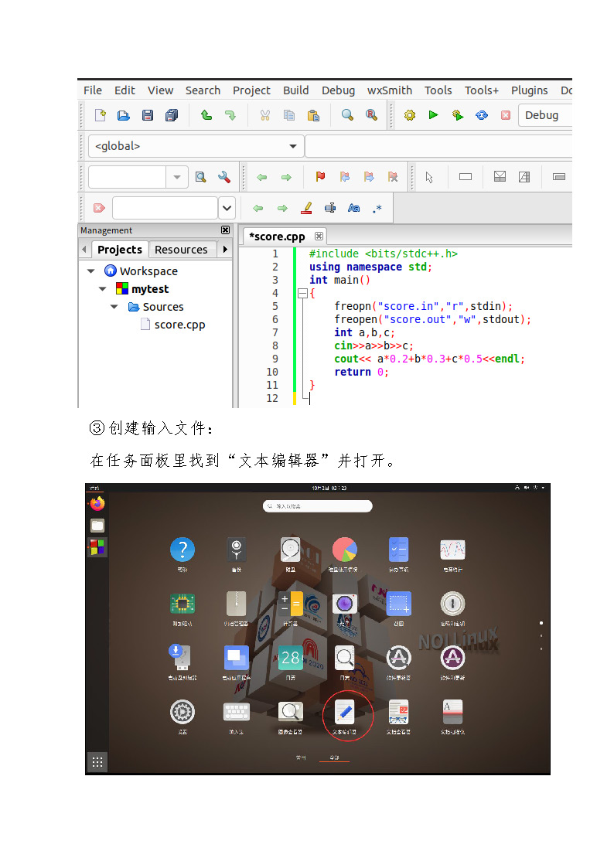This screenshot has width=614, height=868.
Task: Open Replace with the magnifier R icon
Action: coord(371,115)
